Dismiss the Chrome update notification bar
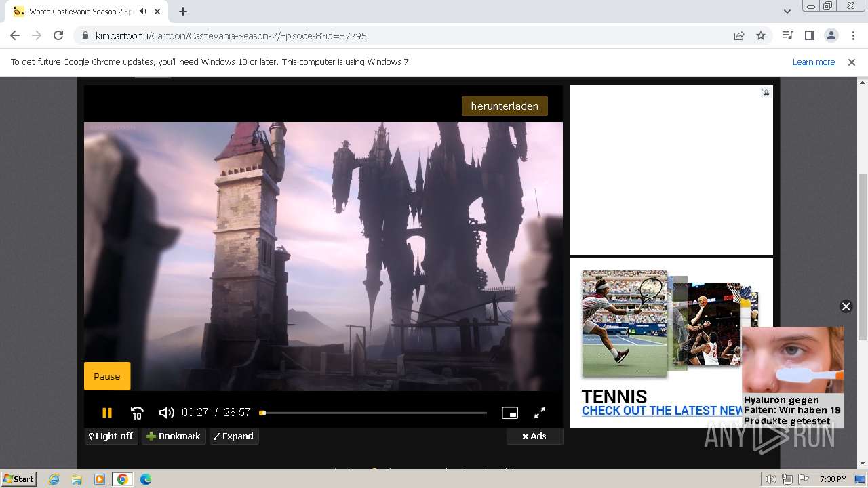 tap(852, 62)
